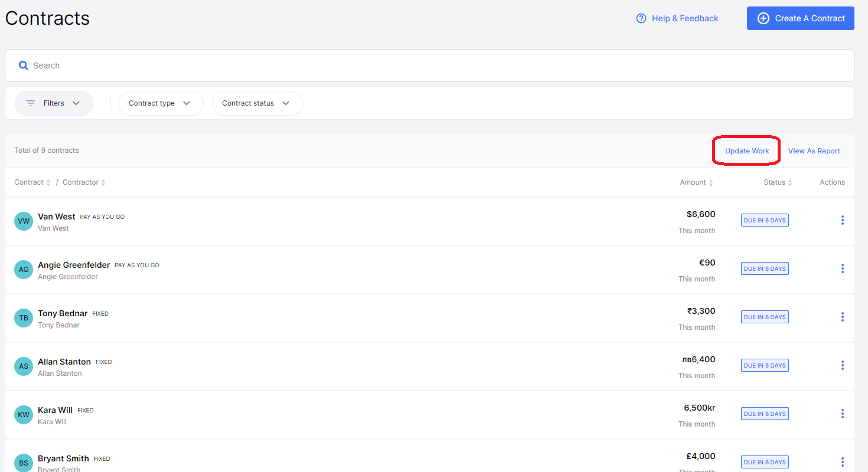Open the Kara Will contract name

(x=56, y=410)
